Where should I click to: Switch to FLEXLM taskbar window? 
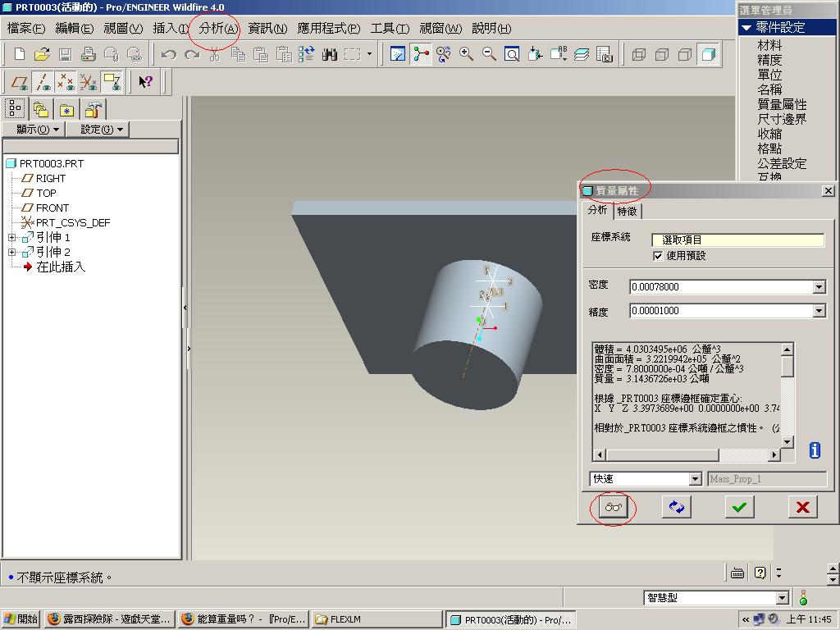coord(377,619)
